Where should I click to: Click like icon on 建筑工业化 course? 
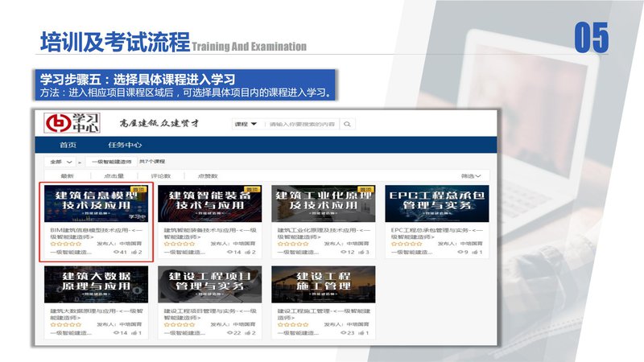(361, 252)
